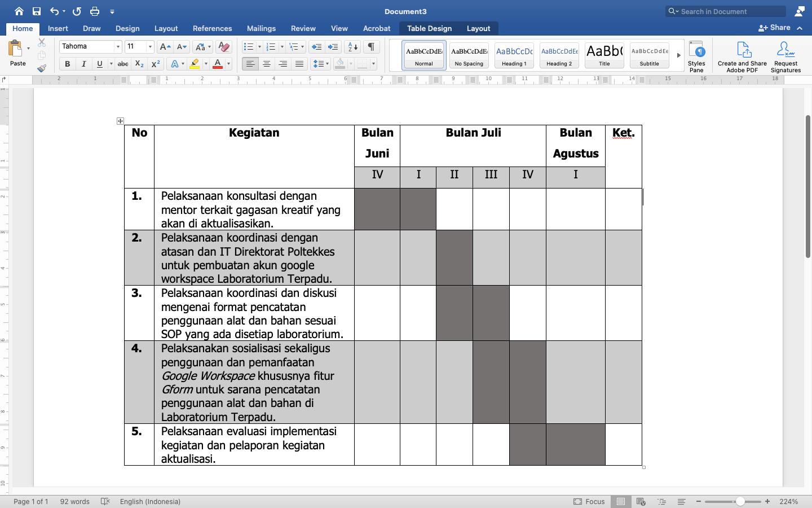Apply superscript formatting
This screenshot has height=508, width=812.
tap(156, 64)
